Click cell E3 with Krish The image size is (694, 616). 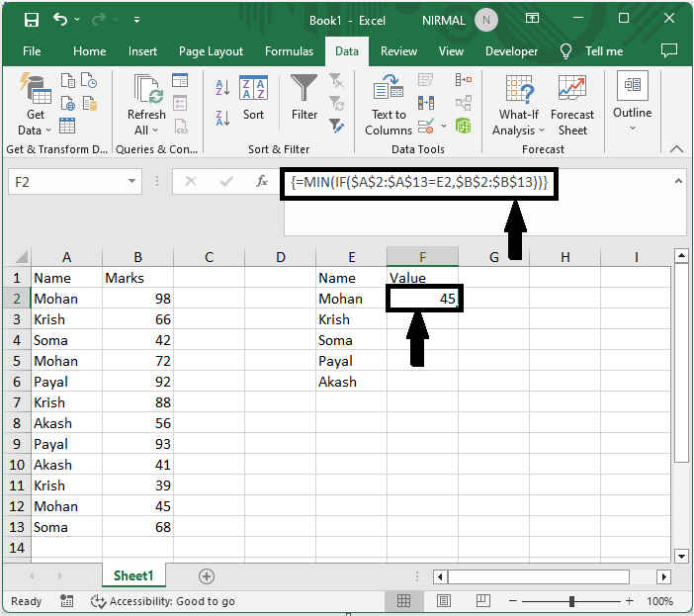click(351, 319)
